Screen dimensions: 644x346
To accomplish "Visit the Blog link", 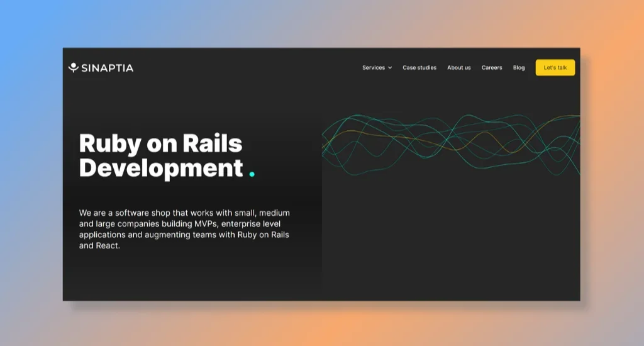I will pos(519,67).
